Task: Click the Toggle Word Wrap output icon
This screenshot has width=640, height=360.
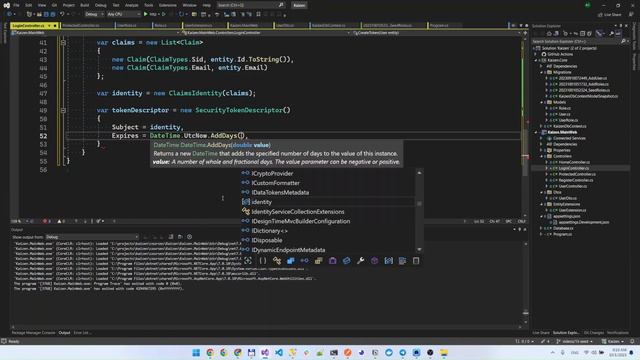Action: click(x=180, y=237)
